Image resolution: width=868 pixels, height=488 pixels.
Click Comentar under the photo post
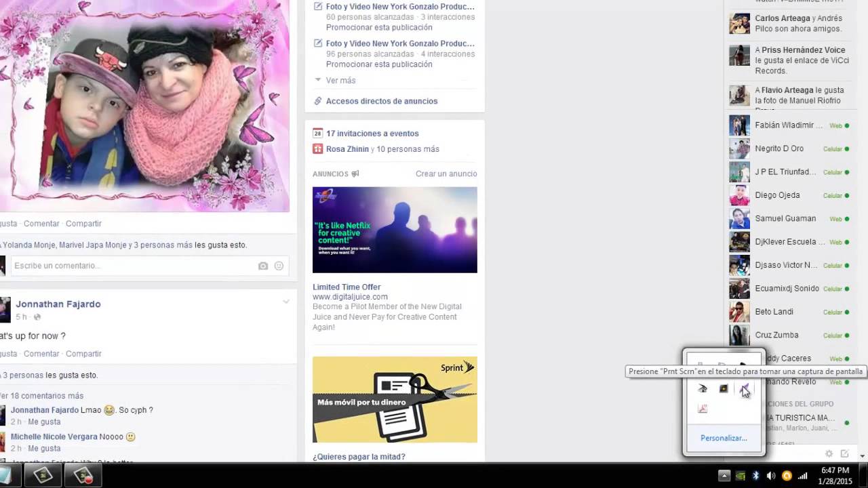click(41, 224)
